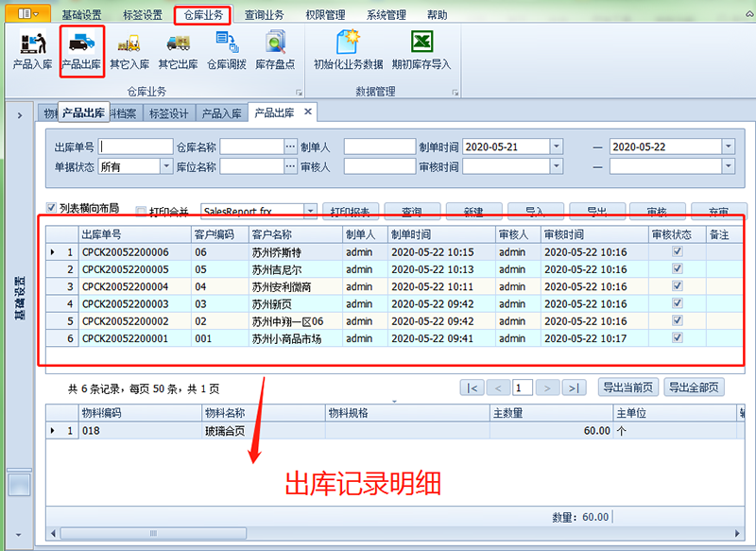Image resolution: width=756 pixels, height=551 pixels.
Task: Go to last page of records
Action: [x=574, y=387]
